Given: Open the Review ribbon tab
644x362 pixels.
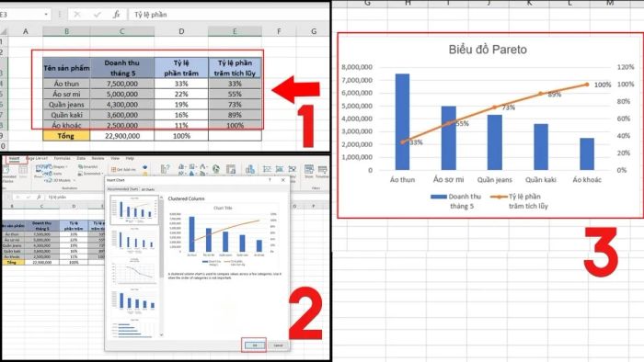Looking at the screenshot, I should (98, 158).
